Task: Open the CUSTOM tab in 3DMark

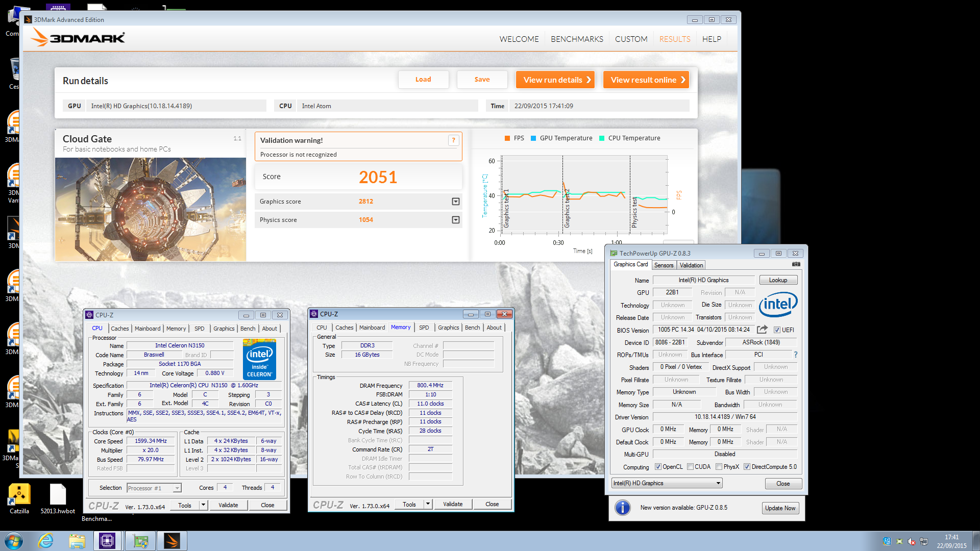Action: [631, 39]
